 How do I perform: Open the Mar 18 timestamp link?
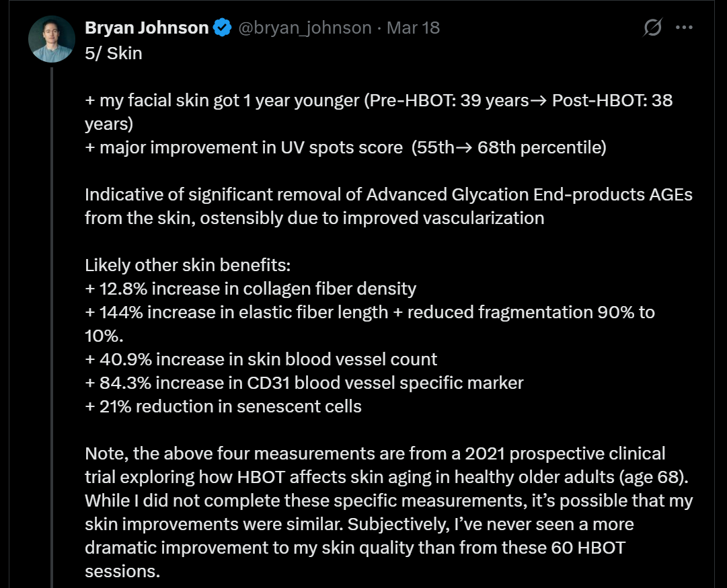[413, 28]
